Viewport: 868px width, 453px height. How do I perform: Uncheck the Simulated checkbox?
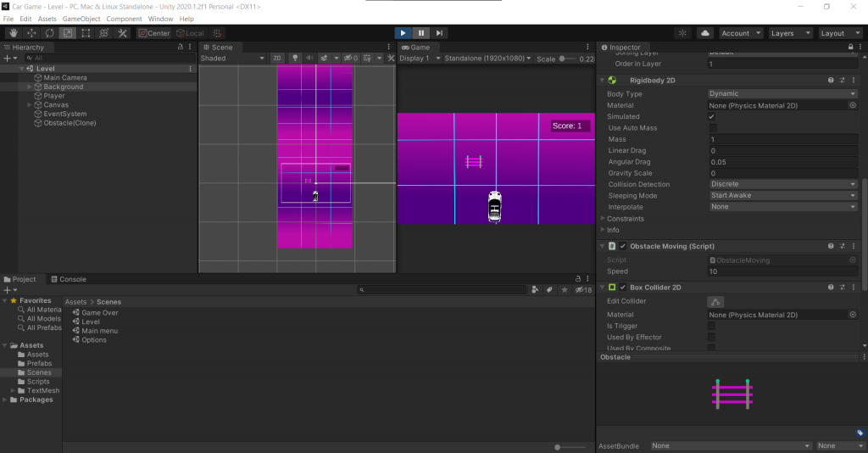pos(712,116)
